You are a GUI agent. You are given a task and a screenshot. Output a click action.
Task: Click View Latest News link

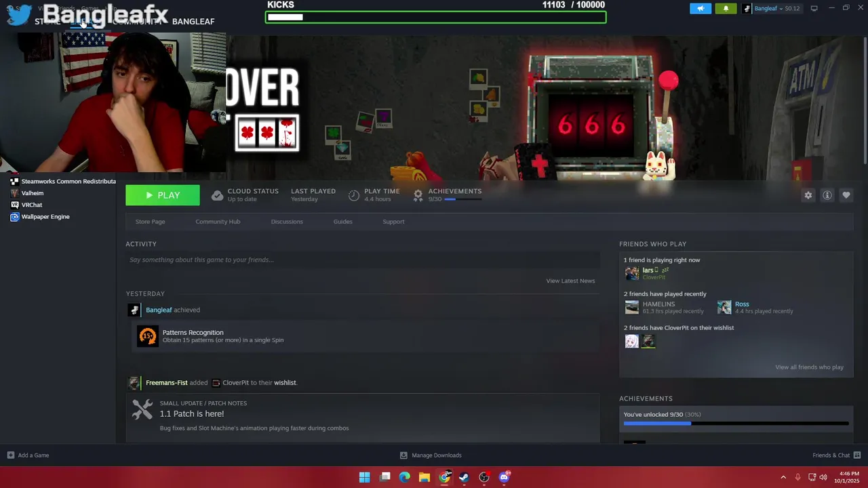[570, 281]
